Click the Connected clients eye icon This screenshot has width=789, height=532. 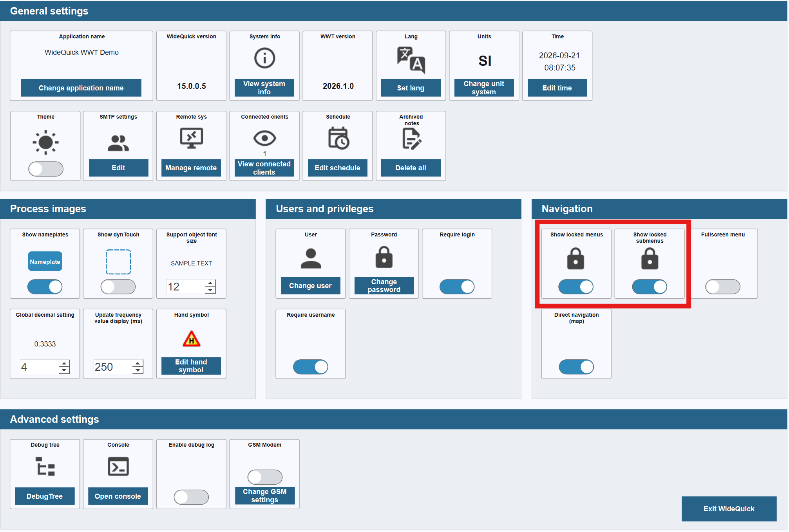point(265,138)
